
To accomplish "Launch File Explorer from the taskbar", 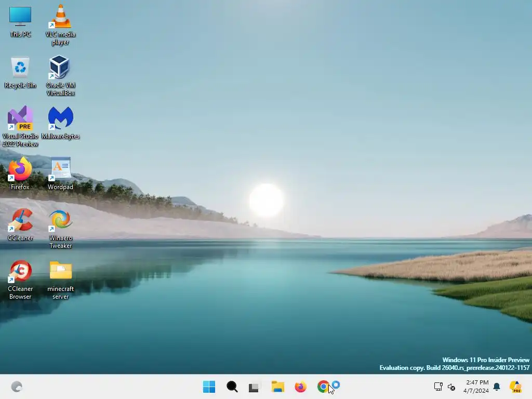I will (278, 387).
